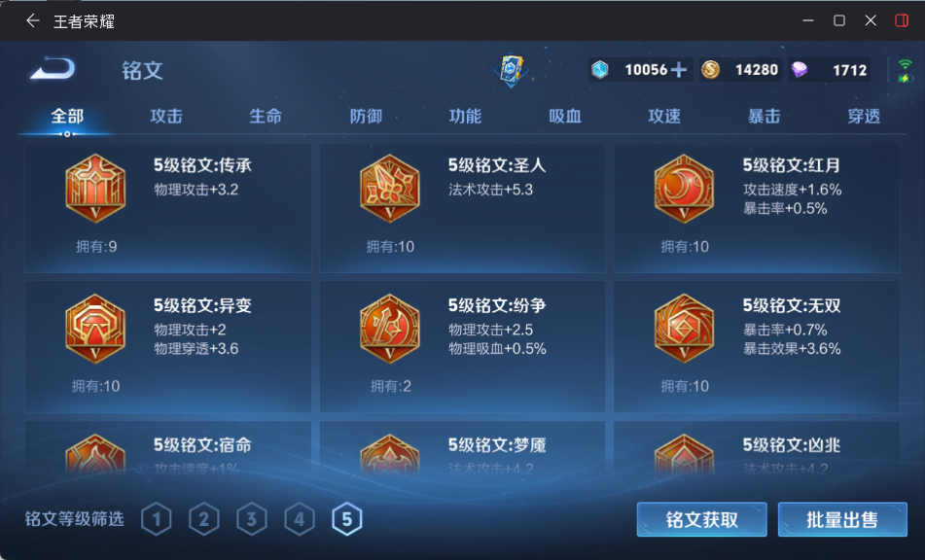Toggle rune level 1 filter

[157, 519]
